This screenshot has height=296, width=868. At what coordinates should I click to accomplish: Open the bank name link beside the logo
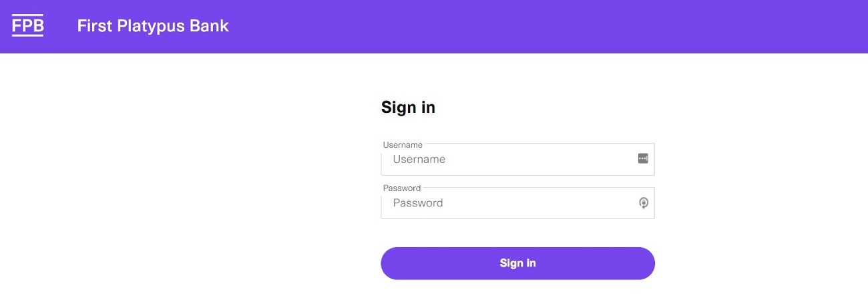click(153, 26)
